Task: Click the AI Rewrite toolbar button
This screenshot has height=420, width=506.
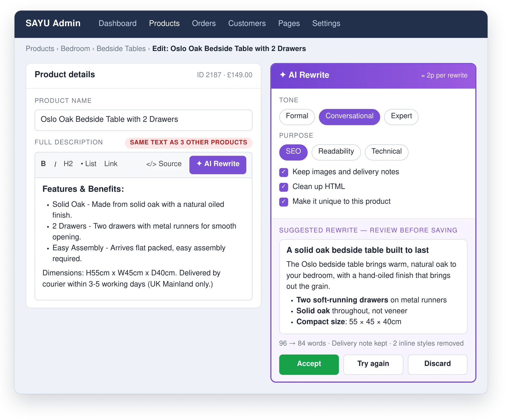Action: click(x=218, y=165)
